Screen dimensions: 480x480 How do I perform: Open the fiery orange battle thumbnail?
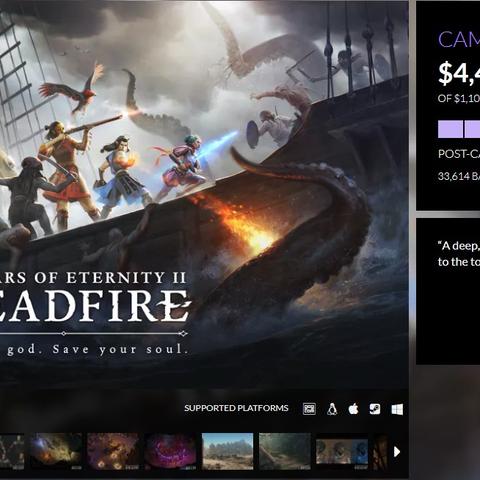click(x=113, y=451)
